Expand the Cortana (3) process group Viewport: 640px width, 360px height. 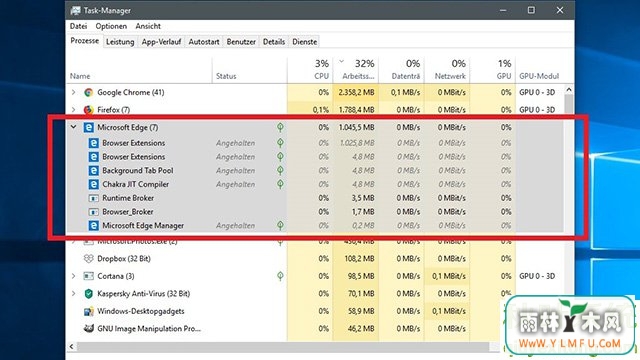coord(73,276)
